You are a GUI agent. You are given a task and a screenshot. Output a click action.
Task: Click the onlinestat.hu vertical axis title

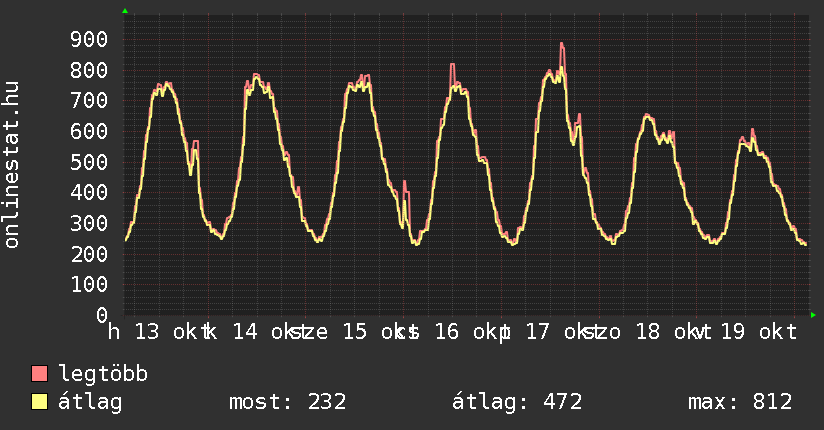[12, 165]
